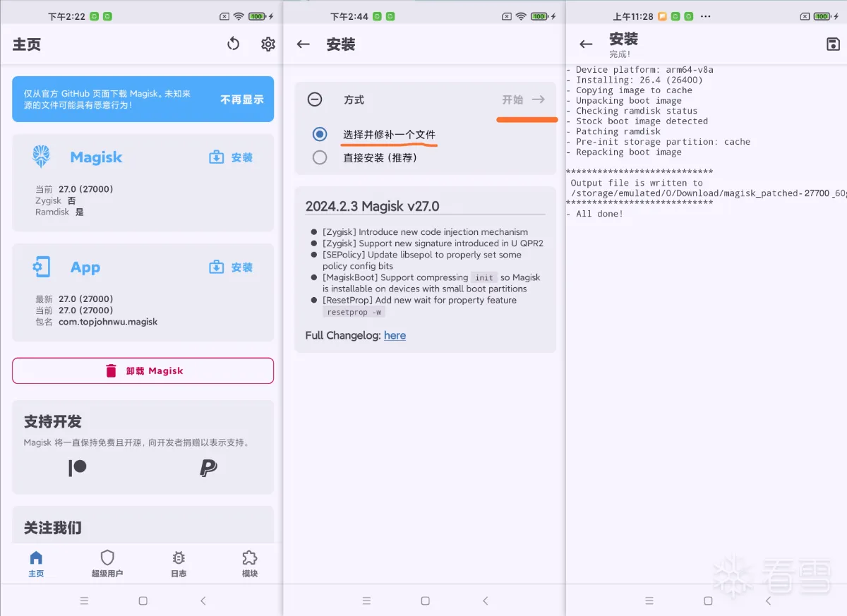This screenshot has width=847, height=616.
Task: Click the 'Ramdisk 是' status row
Action: click(59, 212)
